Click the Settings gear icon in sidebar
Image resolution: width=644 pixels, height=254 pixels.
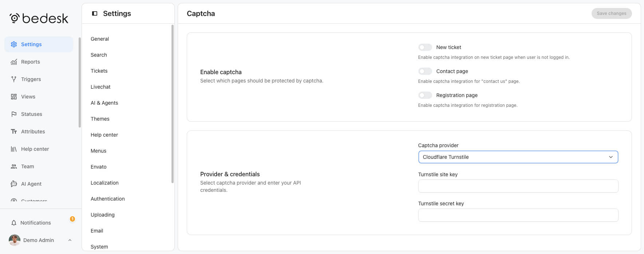click(x=14, y=44)
